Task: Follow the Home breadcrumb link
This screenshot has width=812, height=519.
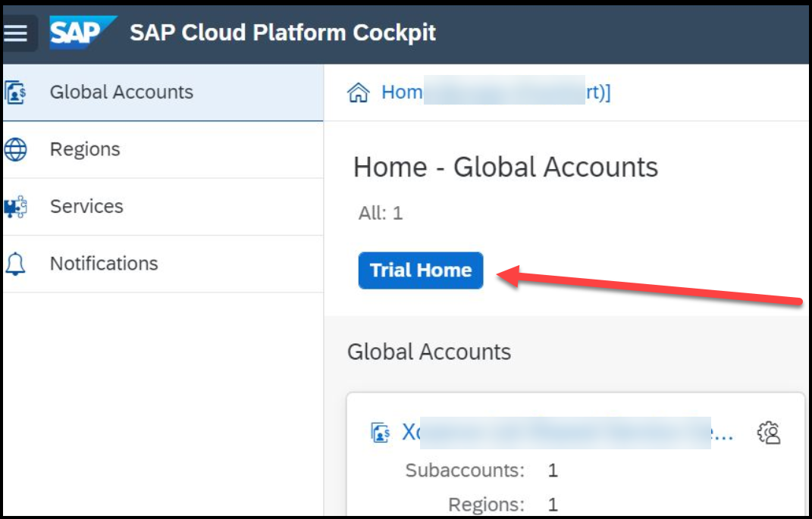Action: [x=496, y=92]
